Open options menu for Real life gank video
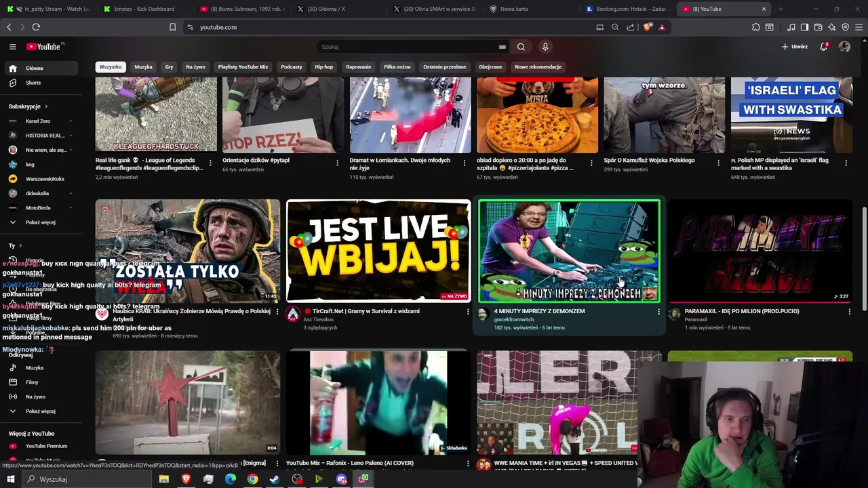Viewport: 868px width, 488px height. (210, 163)
